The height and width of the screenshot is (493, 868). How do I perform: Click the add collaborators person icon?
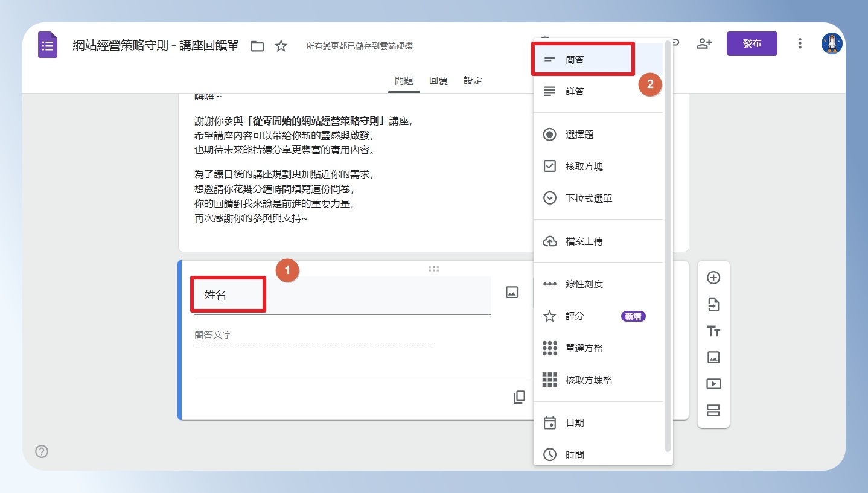point(704,43)
